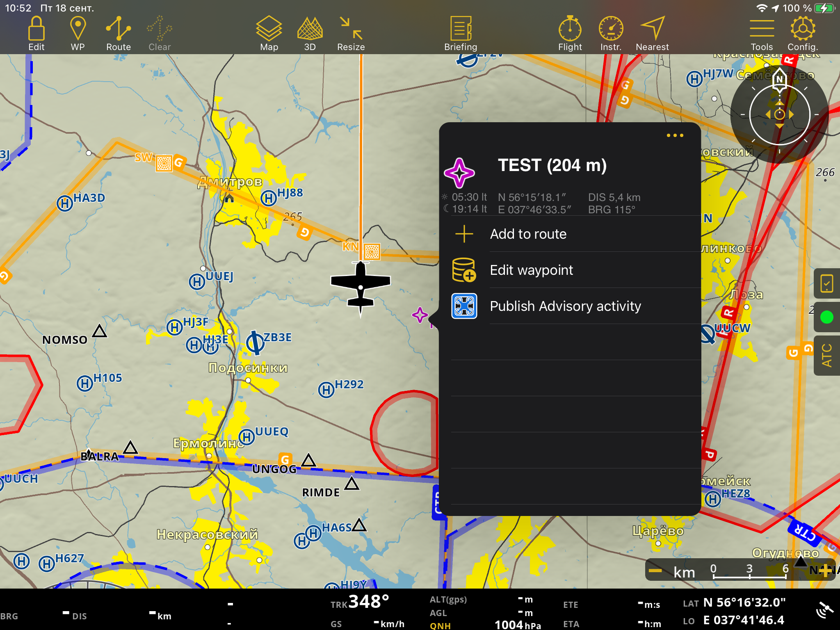Image resolution: width=840 pixels, height=630 pixels.
Task: Open the Tools hamburger menu
Action: point(762,34)
